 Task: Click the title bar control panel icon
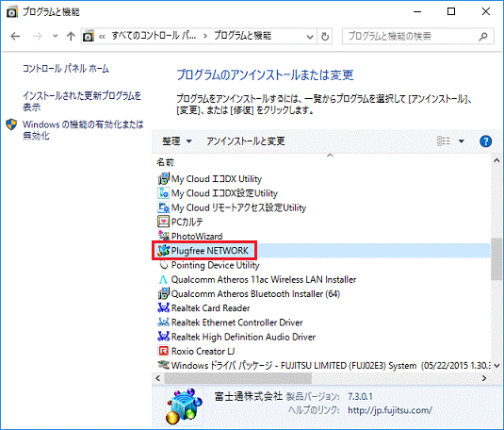click(x=12, y=12)
